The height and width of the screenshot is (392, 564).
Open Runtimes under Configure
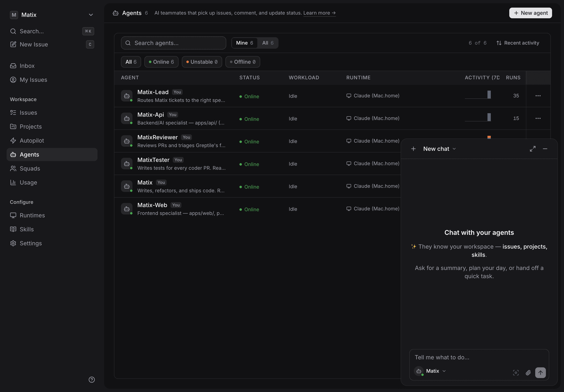[x=52, y=215]
